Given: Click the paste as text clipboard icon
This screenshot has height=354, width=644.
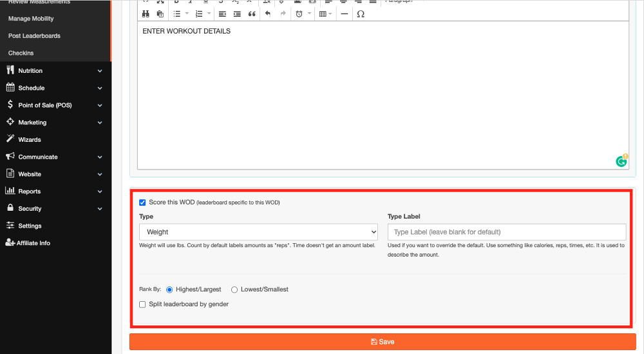Looking at the screenshot, I should click(160, 14).
